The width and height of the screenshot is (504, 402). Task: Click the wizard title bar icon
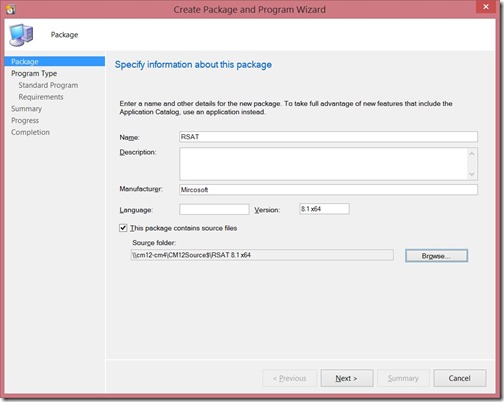coord(11,10)
